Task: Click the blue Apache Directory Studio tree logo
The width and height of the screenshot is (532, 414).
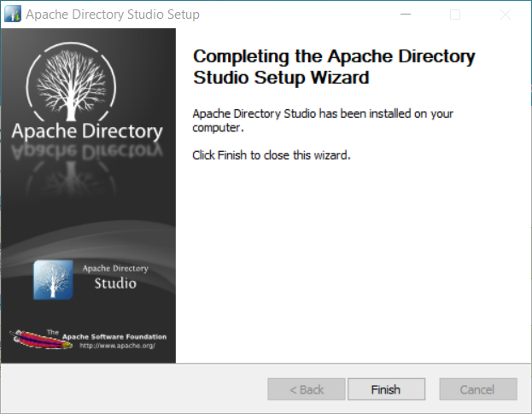Action: 53,280
